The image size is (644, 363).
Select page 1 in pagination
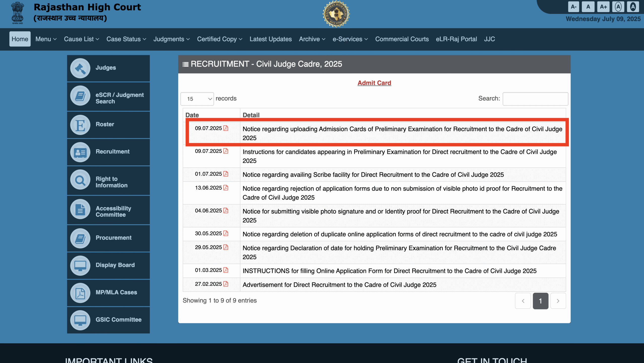pos(541,301)
